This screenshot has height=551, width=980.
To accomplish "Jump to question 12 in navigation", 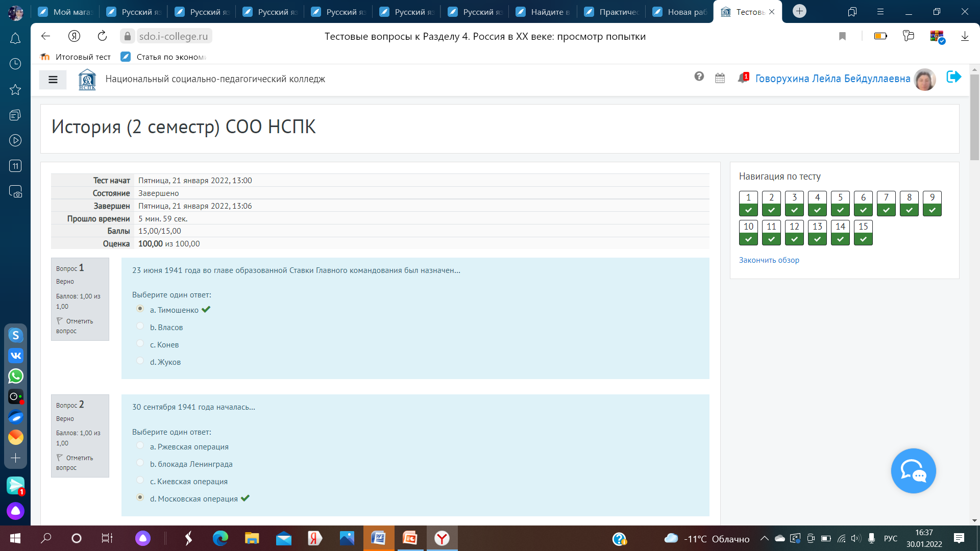I will pyautogui.click(x=794, y=233).
